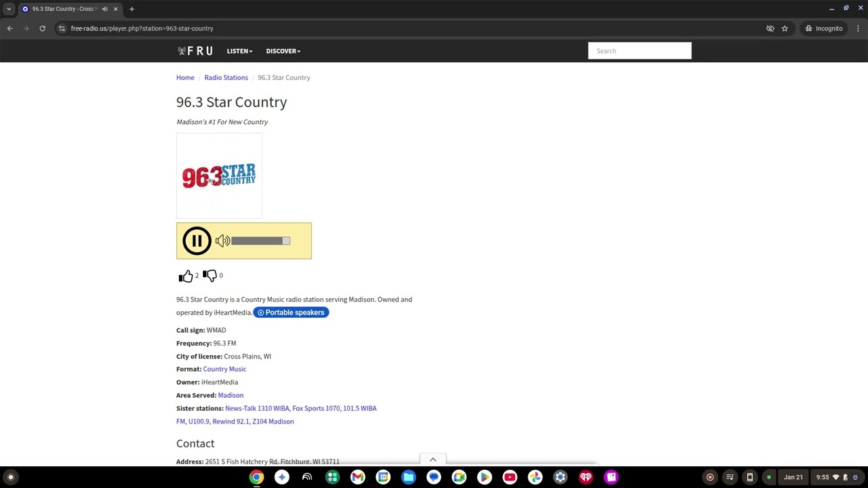Viewport: 868px width, 488px height.
Task: Open the FRU logo homepage
Action: click(195, 51)
